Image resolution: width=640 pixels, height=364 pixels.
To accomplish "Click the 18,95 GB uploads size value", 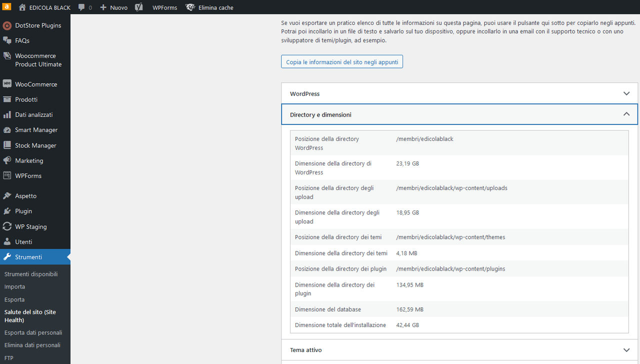I will click(407, 212).
